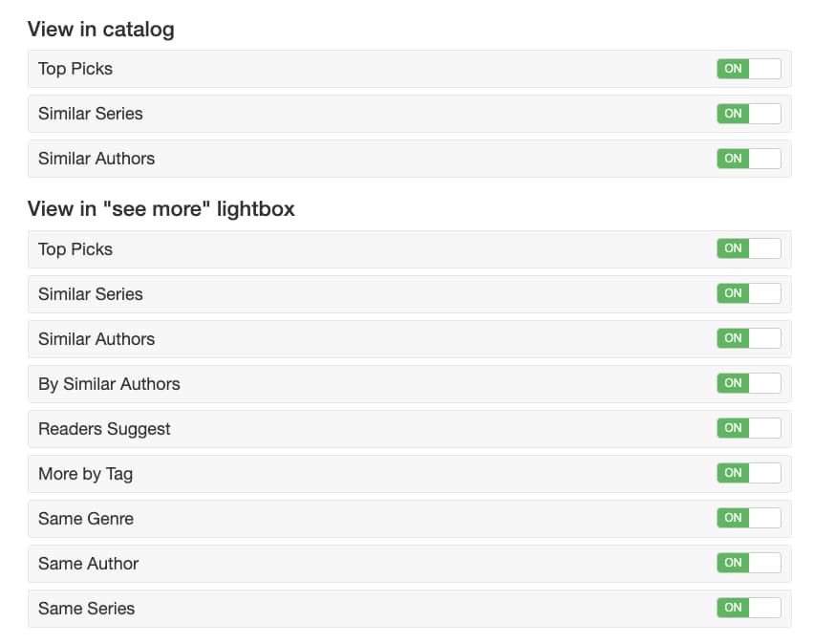814x644 pixels.
Task: Turn off Same Genre recommendations
Action: click(x=748, y=518)
